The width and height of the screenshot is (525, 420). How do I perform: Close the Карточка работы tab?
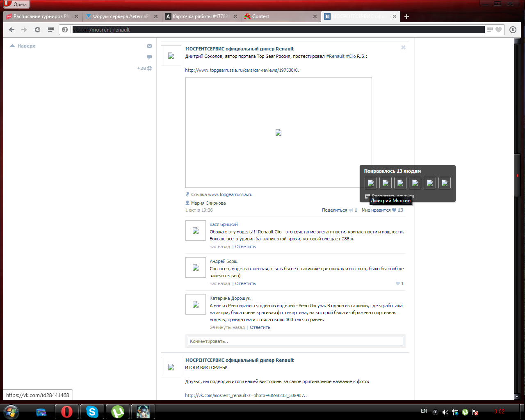(235, 16)
